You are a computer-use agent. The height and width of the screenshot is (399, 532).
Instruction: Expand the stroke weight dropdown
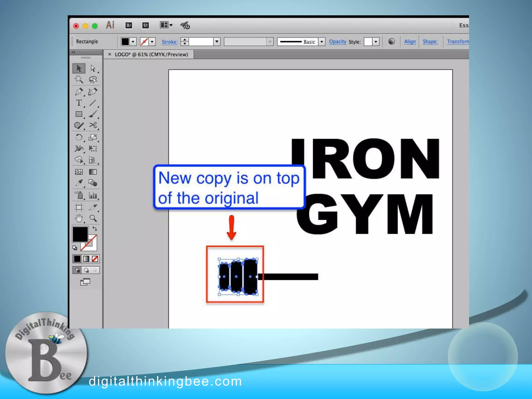(217, 42)
